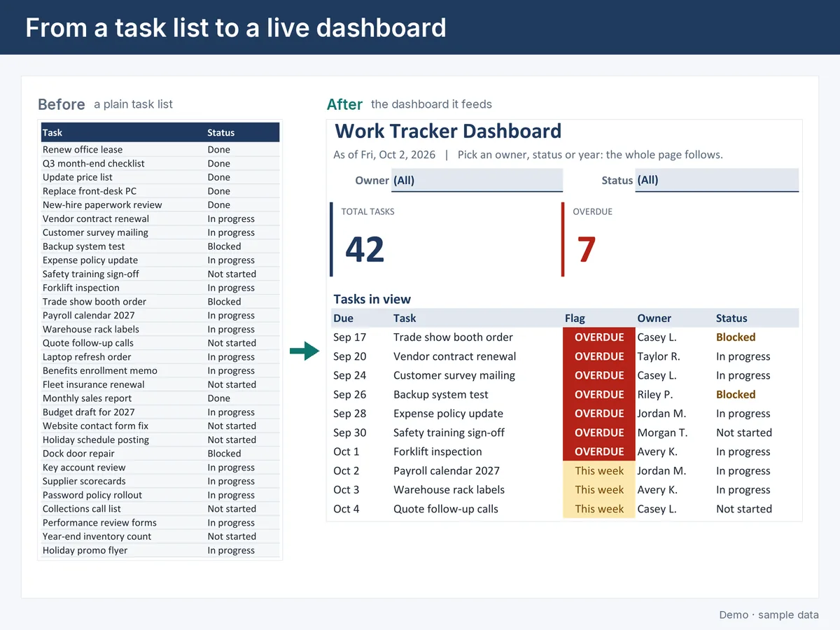Screen dimensions: 840x630
Task: Click the Owner column header in the dashboard table
Action: tap(654, 318)
